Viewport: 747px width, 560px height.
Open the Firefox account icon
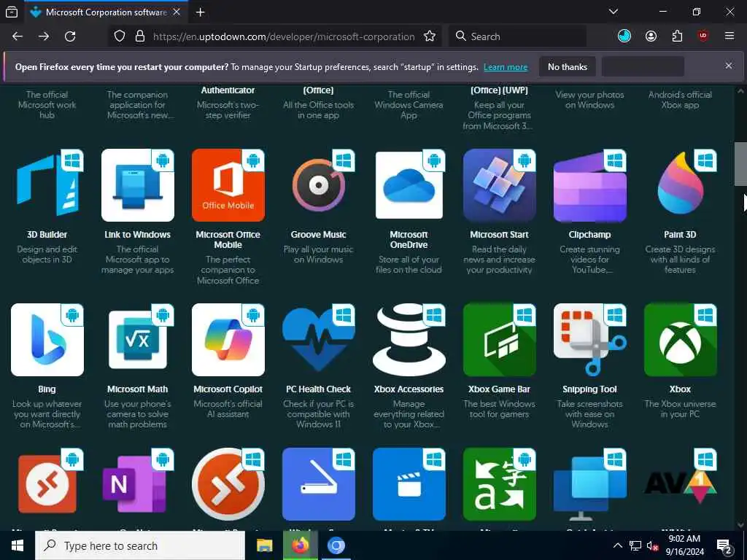[x=651, y=36]
